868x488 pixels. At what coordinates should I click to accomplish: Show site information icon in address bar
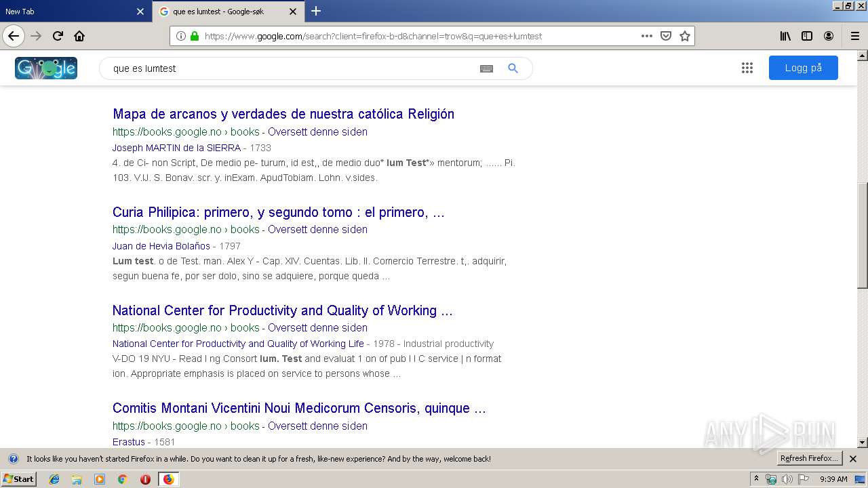click(181, 36)
